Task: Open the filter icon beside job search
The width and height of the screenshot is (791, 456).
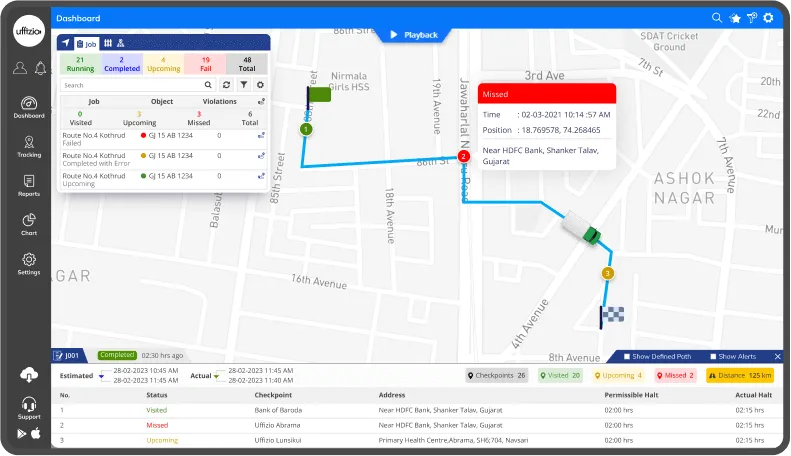Action: [x=243, y=86]
